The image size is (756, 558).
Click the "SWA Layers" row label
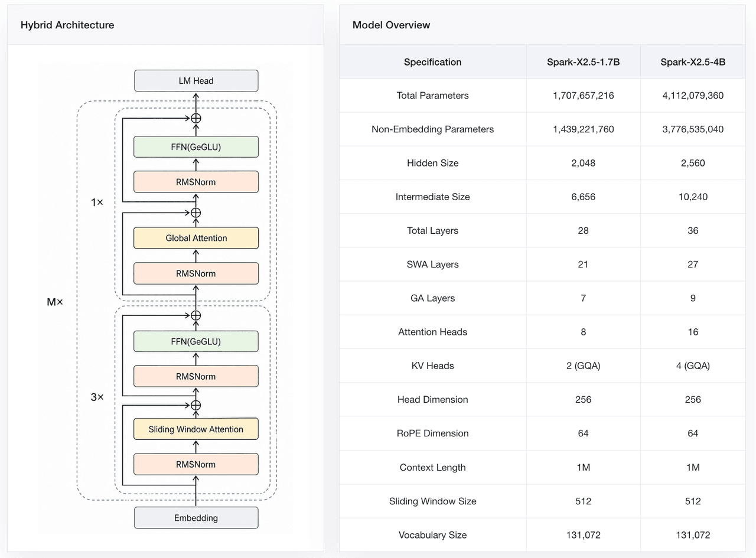pyautogui.click(x=433, y=265)
